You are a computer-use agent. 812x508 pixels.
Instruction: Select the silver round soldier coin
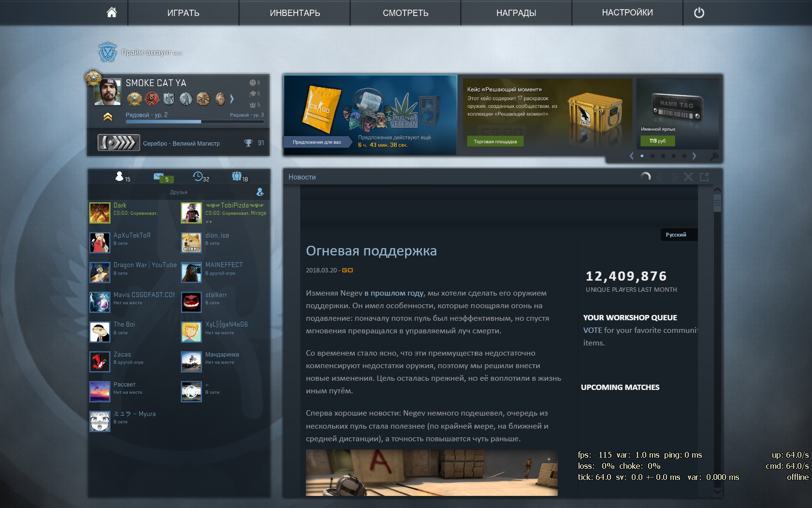[186, 99]
